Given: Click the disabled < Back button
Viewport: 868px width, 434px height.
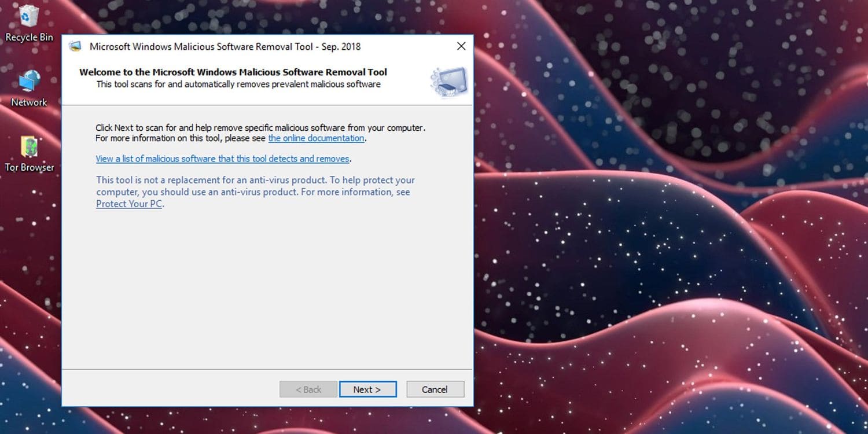Looking at the screenshot, I should (x=308, y=389).
